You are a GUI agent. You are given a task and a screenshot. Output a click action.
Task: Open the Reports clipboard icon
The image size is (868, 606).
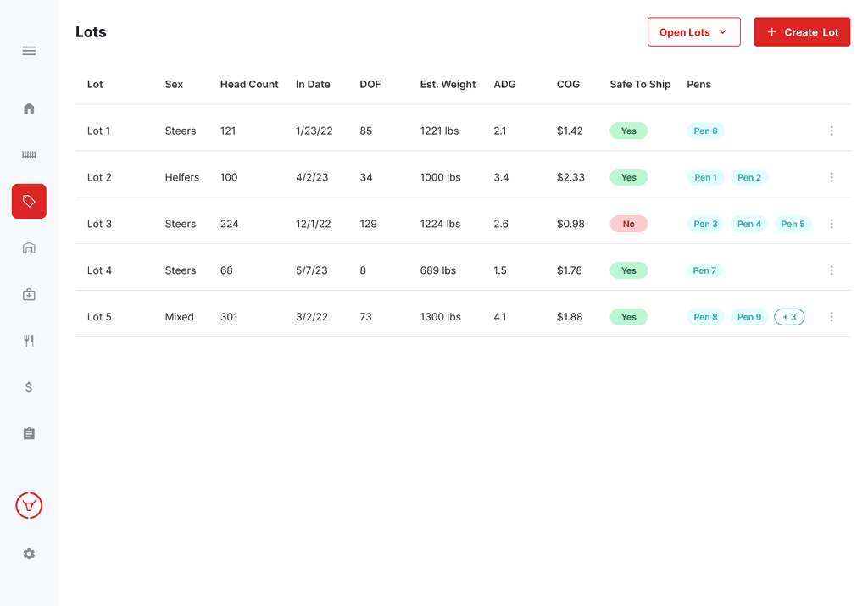pyautogui.click(x=29, y=433)
